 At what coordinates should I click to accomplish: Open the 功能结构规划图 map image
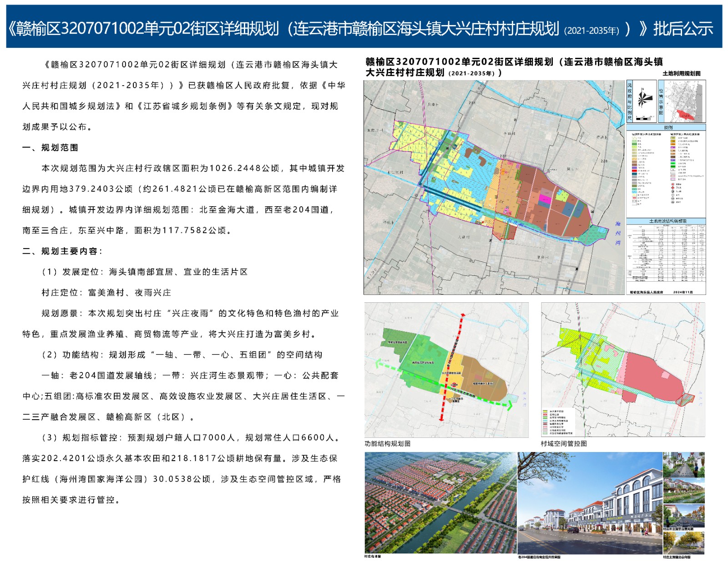pos(446,370)
